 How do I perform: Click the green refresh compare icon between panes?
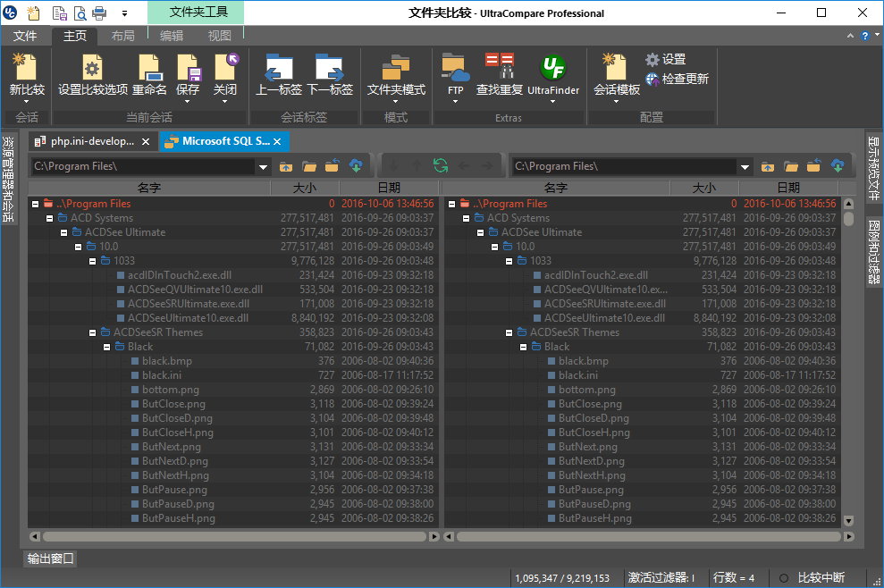tap(441, 166)
